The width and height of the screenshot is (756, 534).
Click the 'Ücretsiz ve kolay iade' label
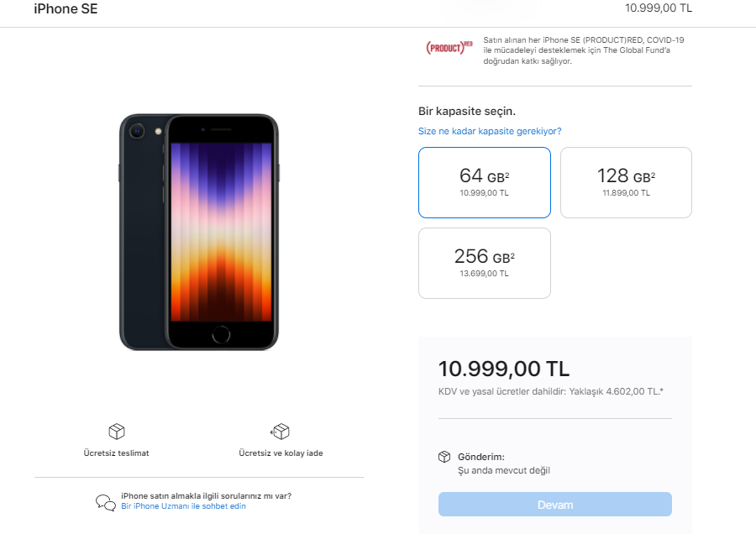pyautogui.click(x=281, y=453)
